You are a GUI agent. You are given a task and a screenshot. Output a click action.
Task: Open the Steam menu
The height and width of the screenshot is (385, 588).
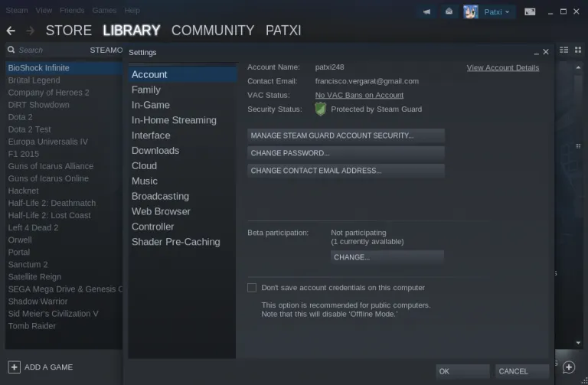17,11
